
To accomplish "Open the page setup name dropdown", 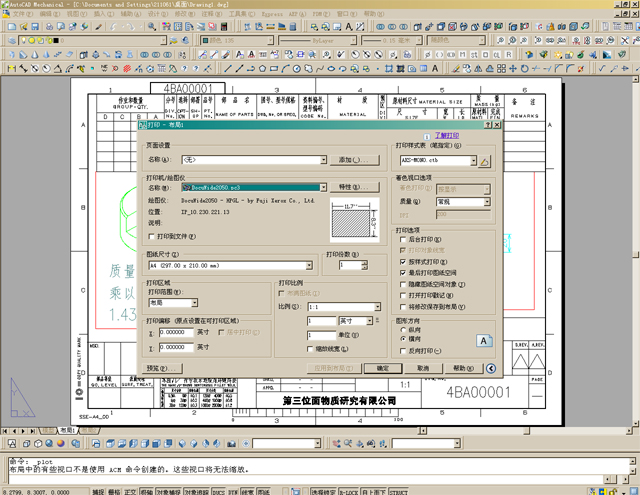I will [x=323, y=160].
